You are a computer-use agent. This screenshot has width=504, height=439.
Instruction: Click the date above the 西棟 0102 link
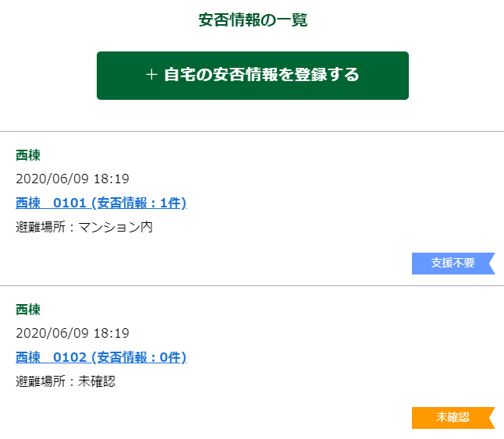[72, 334]
